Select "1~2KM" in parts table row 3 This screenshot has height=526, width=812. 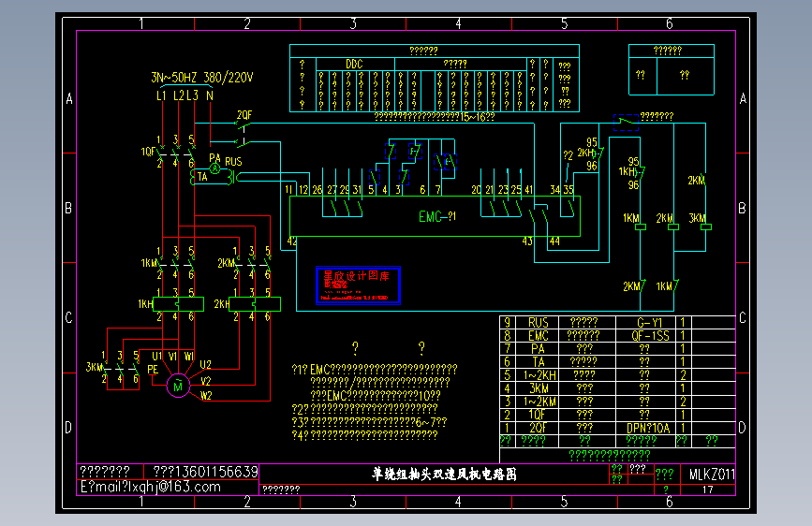(x=539, y=402)
